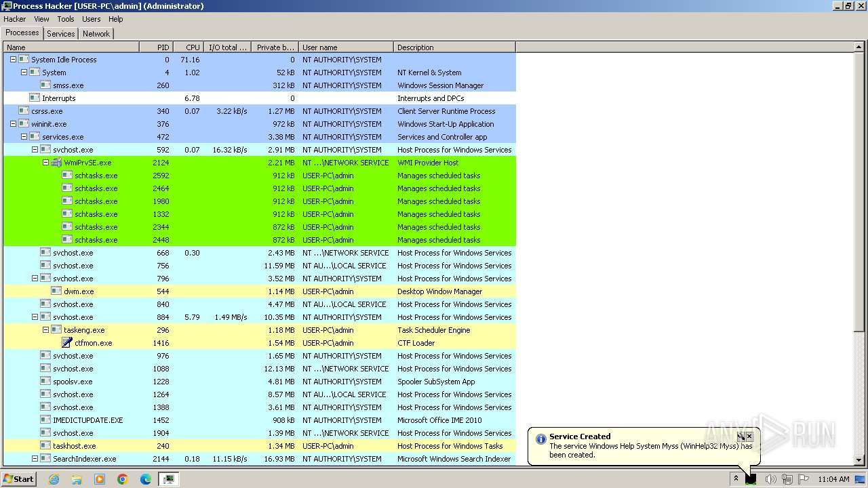Open the Hacker menu

[x=14, y=19]
